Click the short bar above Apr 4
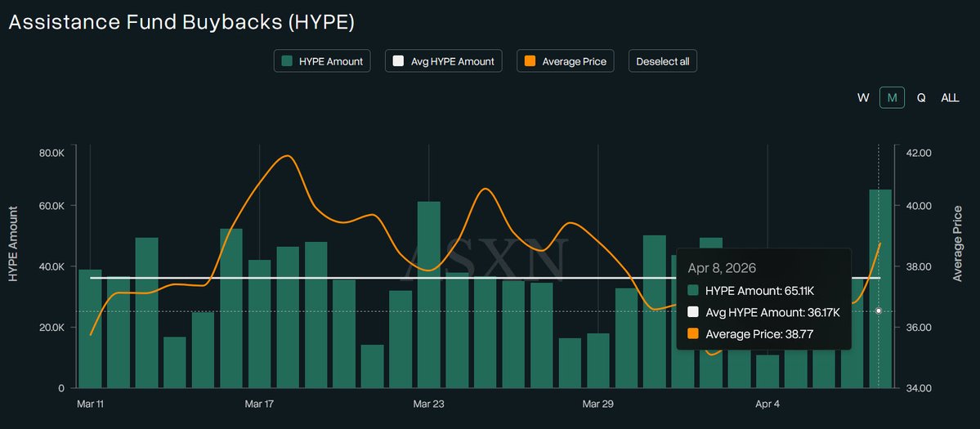 click(x=767, y=371)
